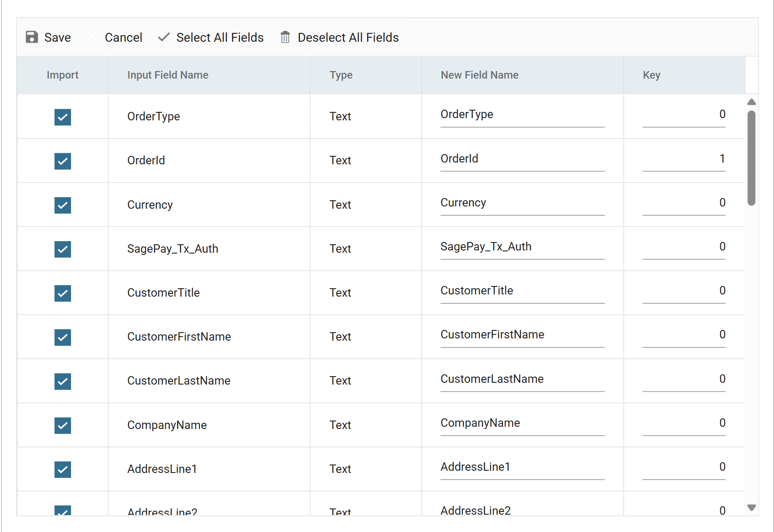Click the Save floppy disk icon

pos(32,37)
